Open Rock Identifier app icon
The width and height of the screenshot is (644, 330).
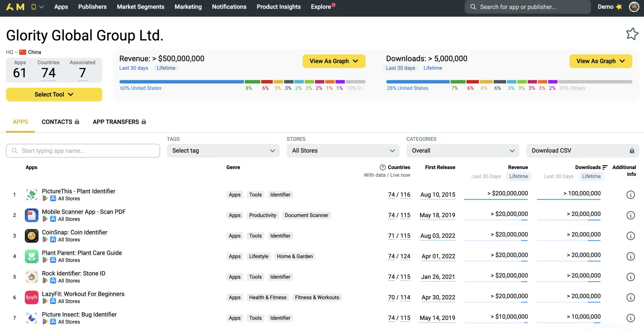[32, 277]
